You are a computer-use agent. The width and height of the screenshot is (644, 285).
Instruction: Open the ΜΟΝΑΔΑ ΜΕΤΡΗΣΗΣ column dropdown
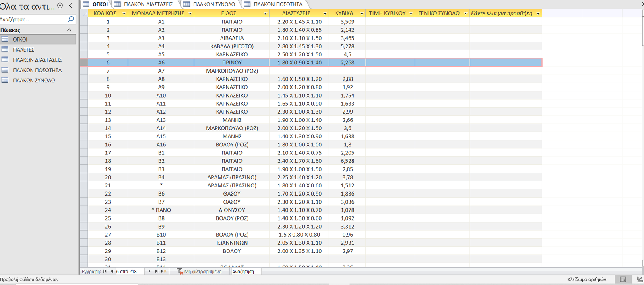190,14
